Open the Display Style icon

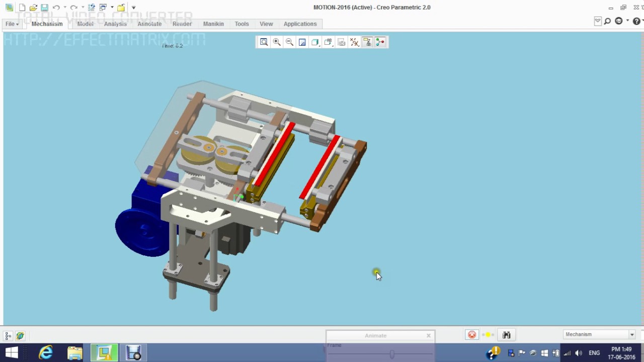[x=315, y=42]
